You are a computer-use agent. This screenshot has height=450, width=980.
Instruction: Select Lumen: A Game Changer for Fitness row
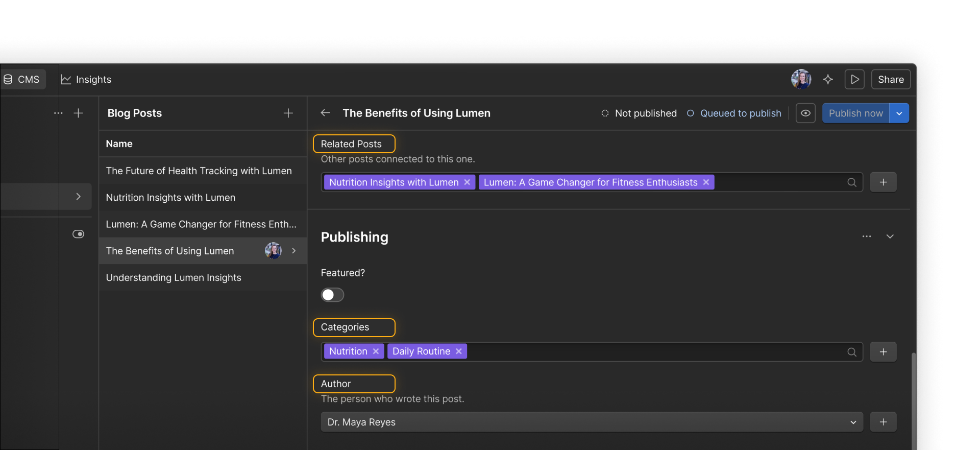203,224
